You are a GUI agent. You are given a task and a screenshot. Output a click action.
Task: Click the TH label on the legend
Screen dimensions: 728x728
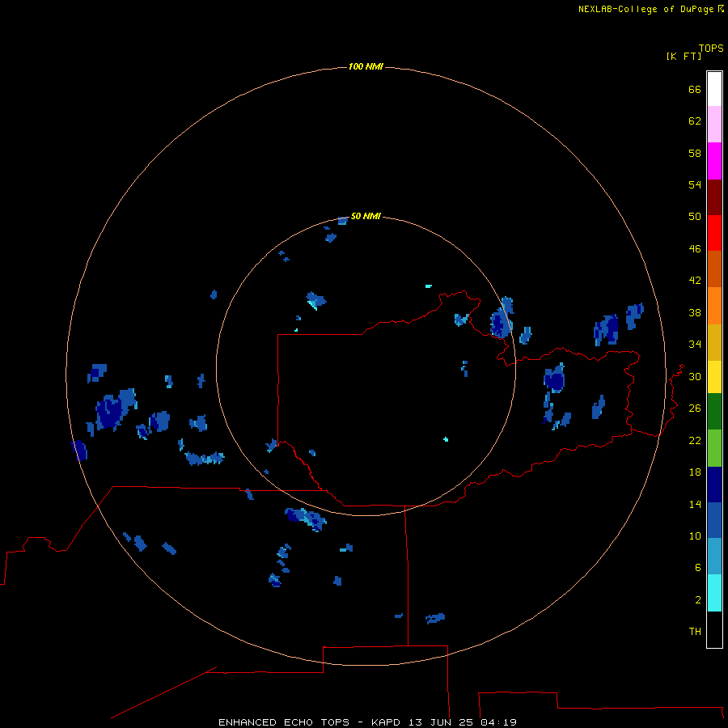point(695,632)
